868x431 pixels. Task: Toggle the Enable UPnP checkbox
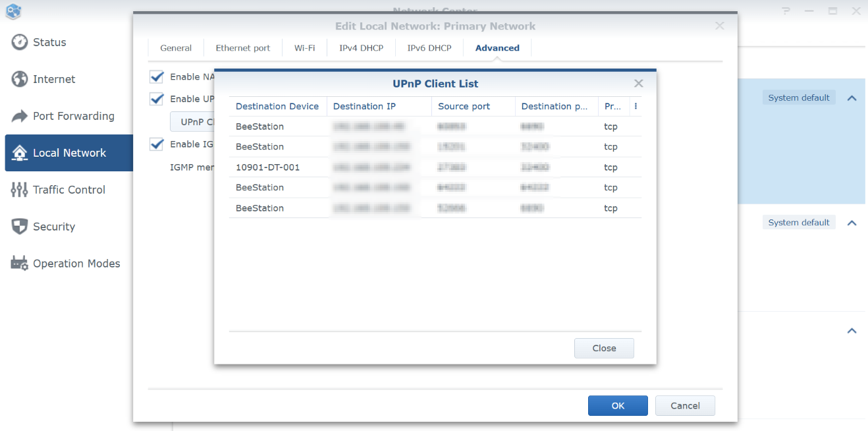tap(157, 99)
